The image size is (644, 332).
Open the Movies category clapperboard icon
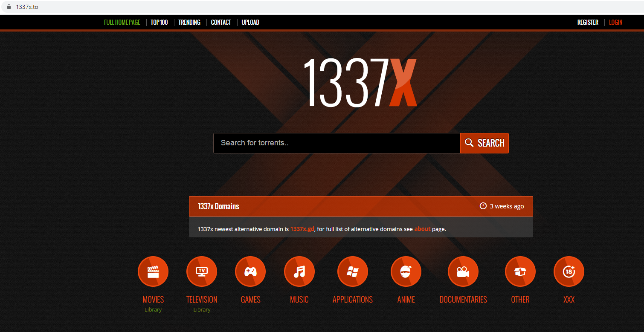point(153,271)
